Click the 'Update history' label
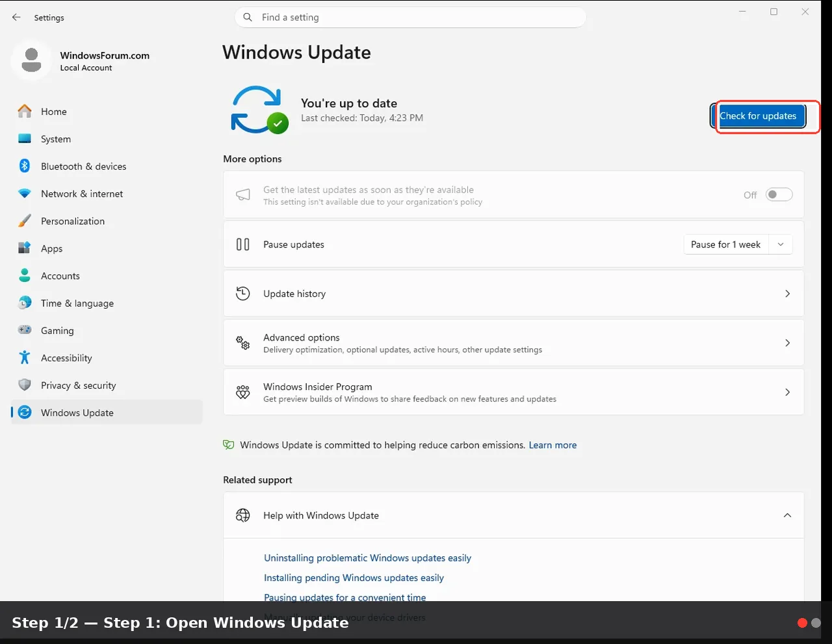This screenshot has width=832, height=644. pyautogui.click(x=294, y=294)
